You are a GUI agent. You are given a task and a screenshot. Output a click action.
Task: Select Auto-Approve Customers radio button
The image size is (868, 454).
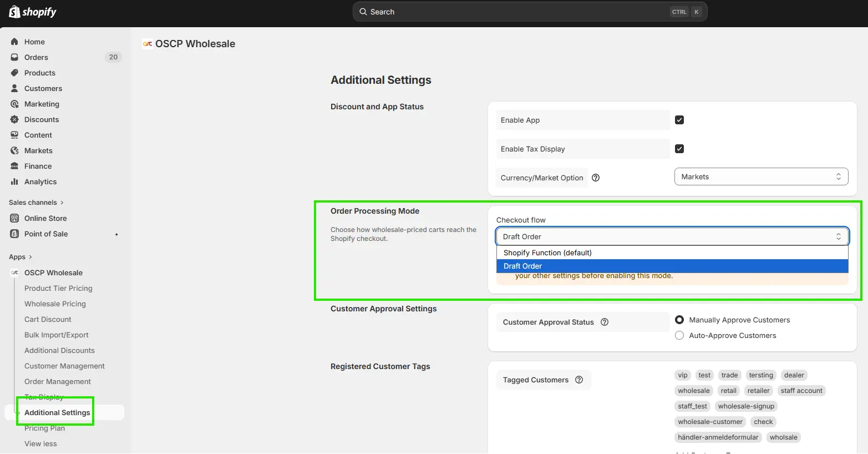point(679,335)
